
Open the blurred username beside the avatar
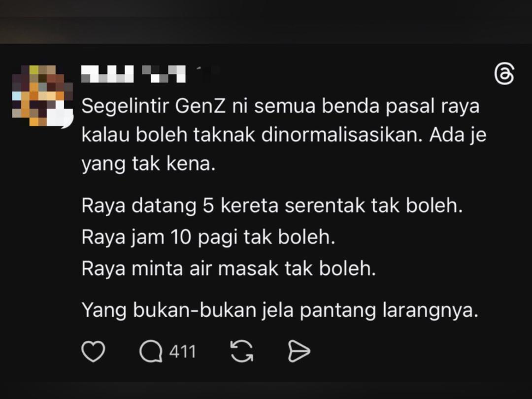[133, 73]
